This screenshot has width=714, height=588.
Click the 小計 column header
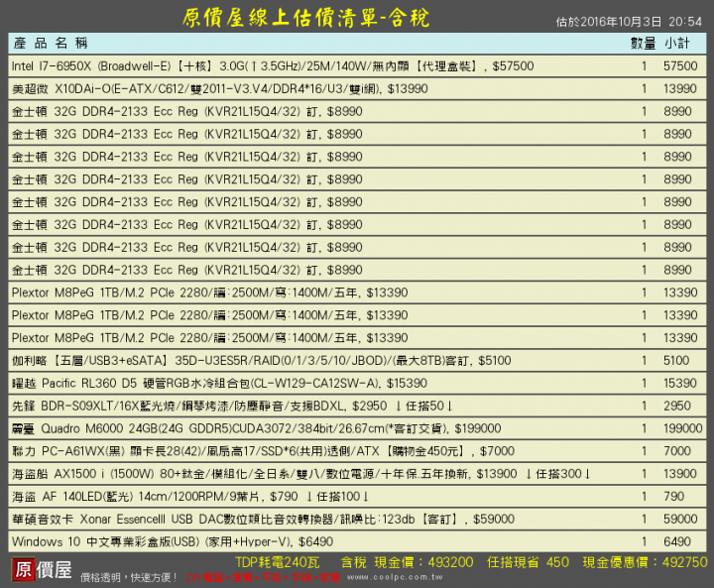(677, 44)
